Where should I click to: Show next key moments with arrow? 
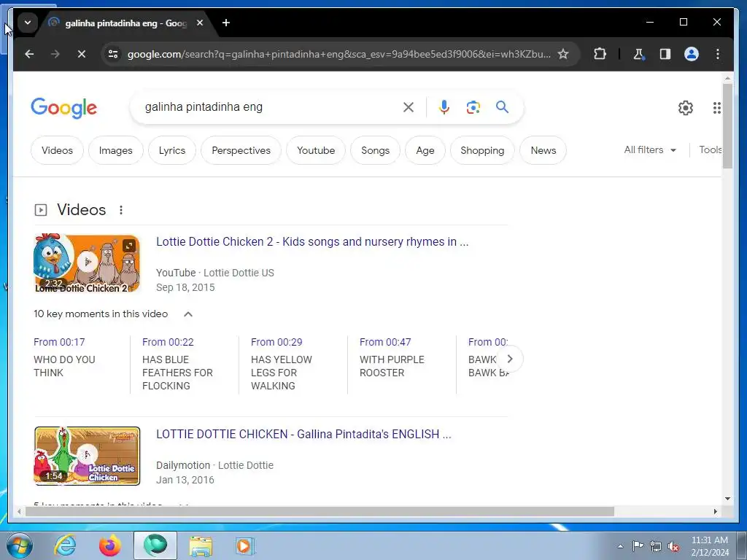(x=510, y=359)
